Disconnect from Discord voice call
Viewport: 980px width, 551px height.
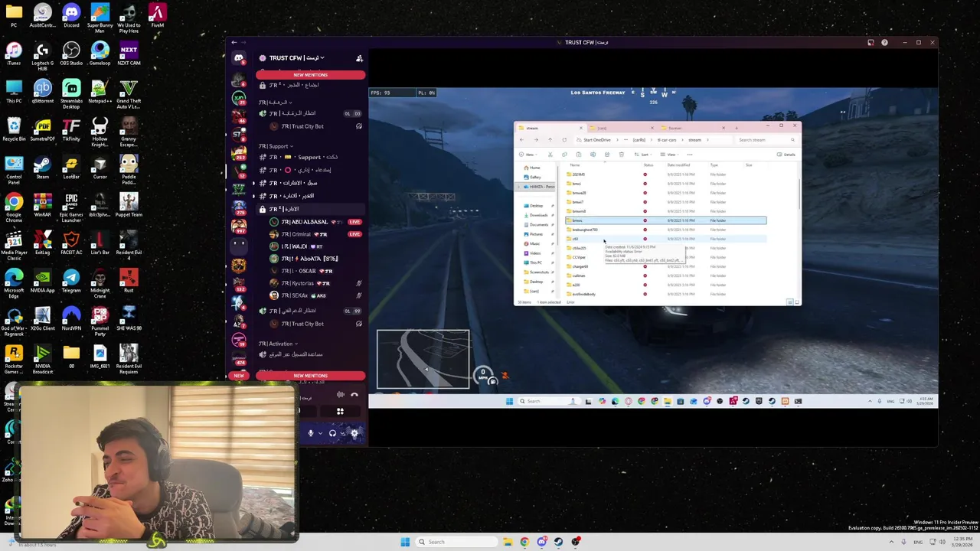(x=354, y=395)
